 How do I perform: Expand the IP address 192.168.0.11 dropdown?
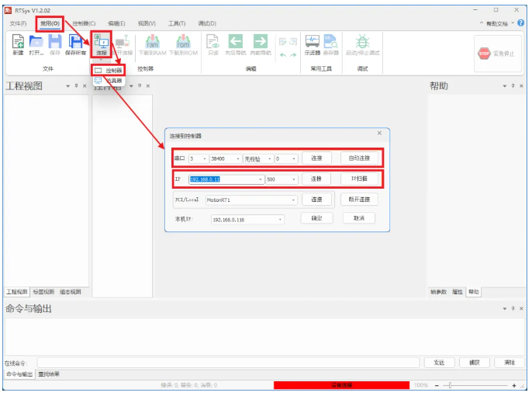[x=261, y=179]
